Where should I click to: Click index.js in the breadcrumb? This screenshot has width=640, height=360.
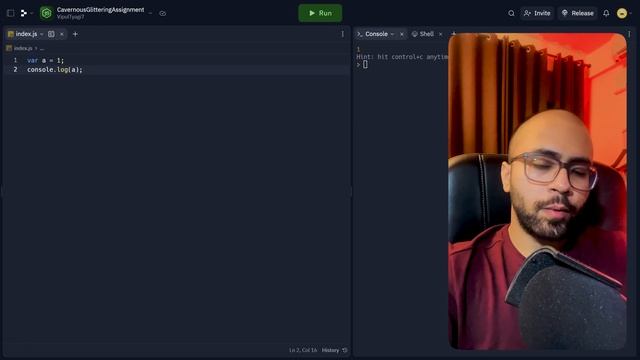23,48
